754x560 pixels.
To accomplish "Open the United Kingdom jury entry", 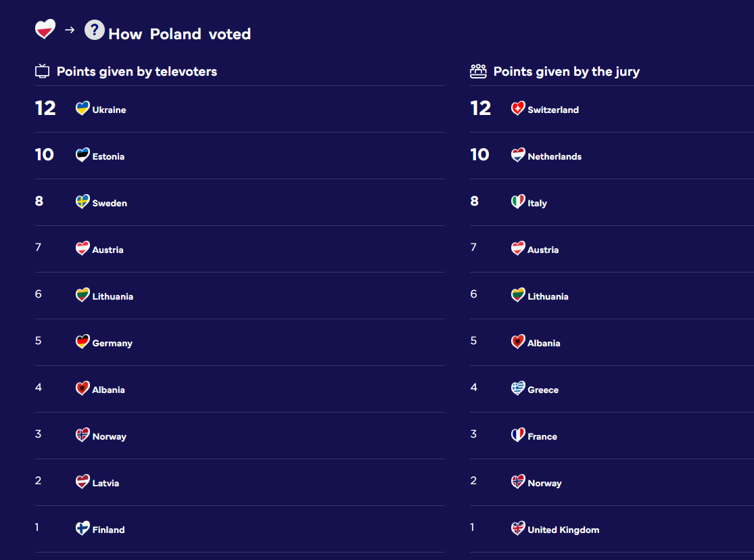I will click(563, 530).
